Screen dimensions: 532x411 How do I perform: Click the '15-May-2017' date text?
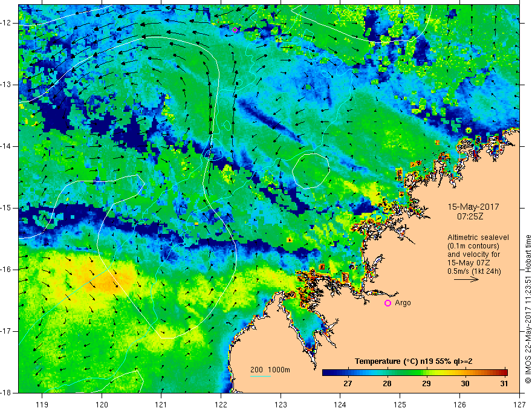tap(473, 207)
